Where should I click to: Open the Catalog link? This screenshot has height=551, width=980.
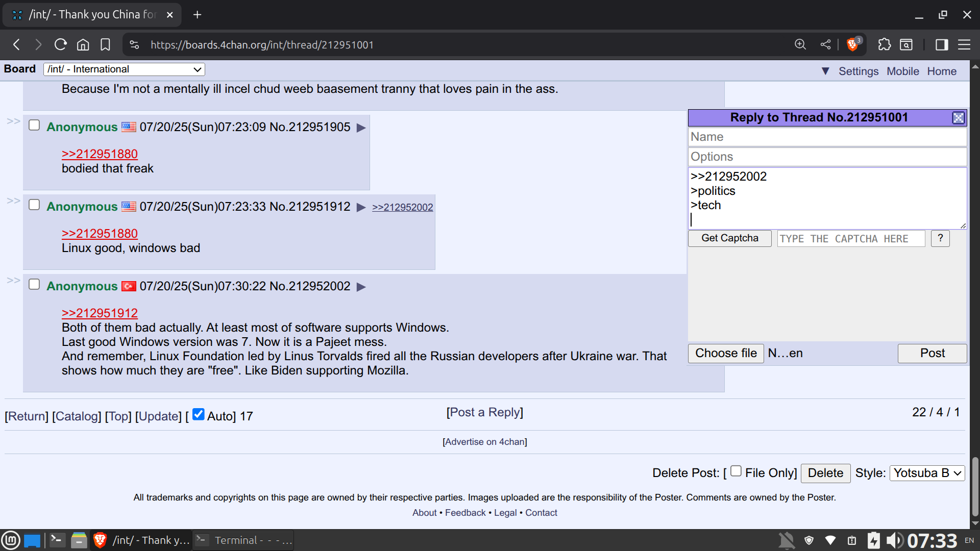click(77, 416)
